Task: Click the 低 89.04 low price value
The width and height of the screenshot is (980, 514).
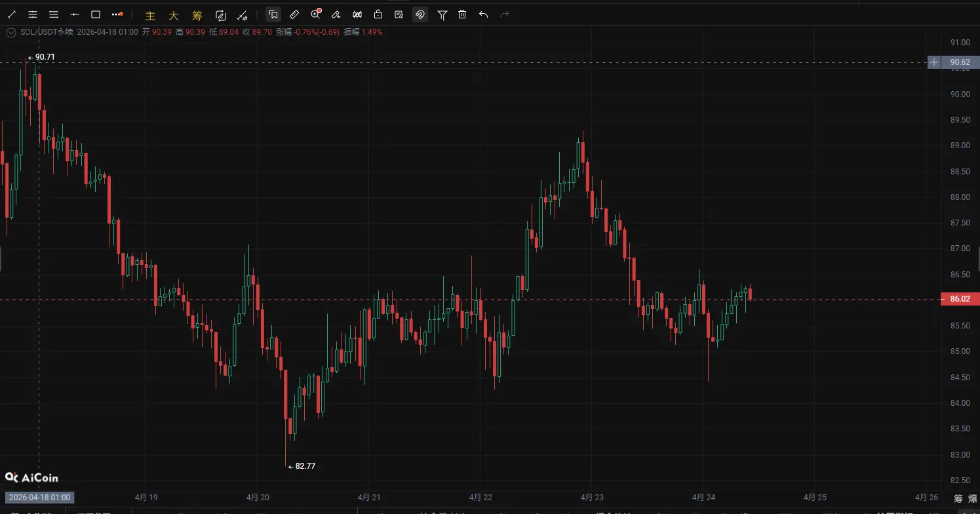Action: coord(224,31)
